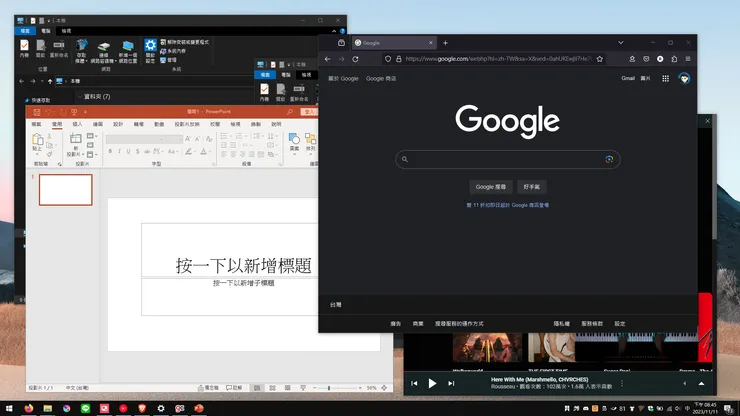This screenshot has width=740, height=416.
Task: Collapse the 資料夾 (7) group
Action: [x=80, y=97]
